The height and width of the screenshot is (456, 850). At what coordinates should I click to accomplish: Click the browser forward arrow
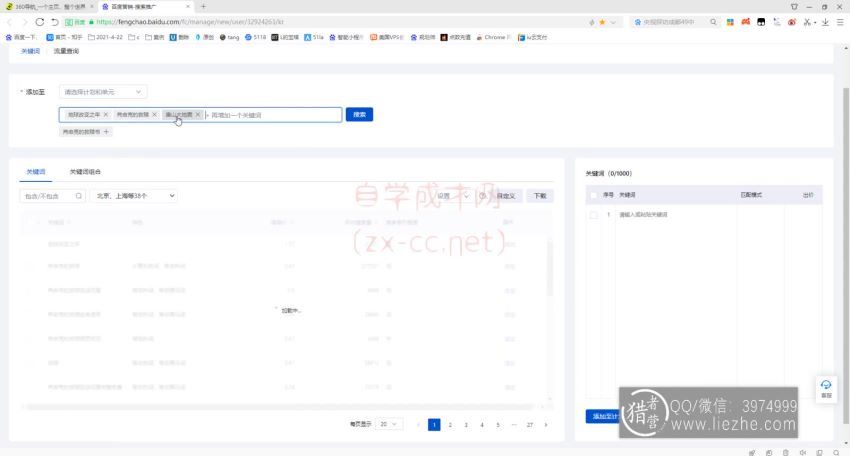tap(24, 22)
